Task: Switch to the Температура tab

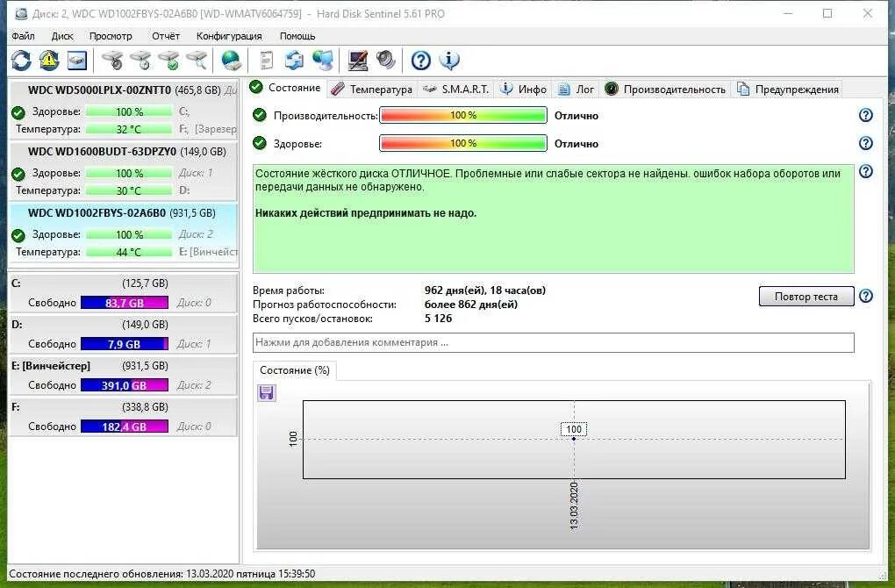Action: pyautogui.click(x=371, y=89)
